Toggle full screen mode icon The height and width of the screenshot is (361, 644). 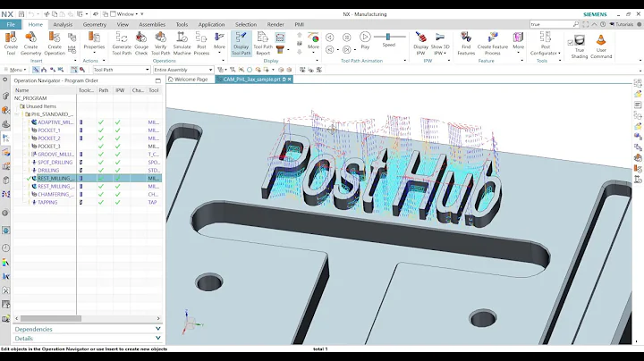tap(586, 24)
